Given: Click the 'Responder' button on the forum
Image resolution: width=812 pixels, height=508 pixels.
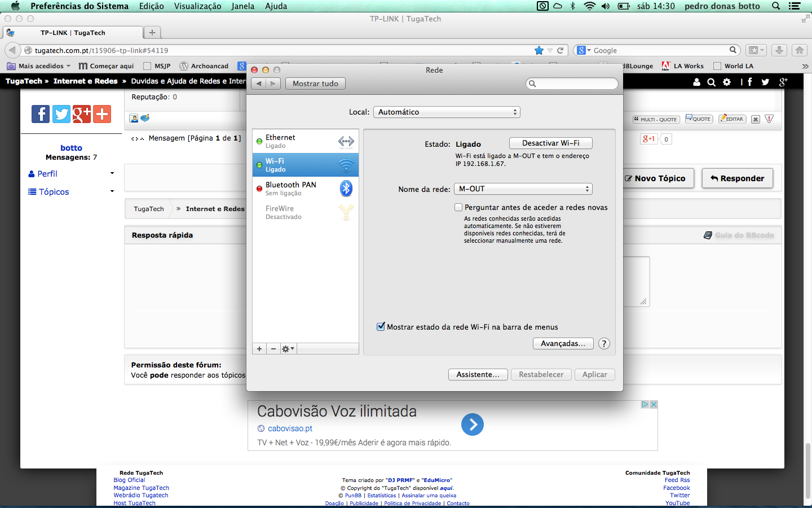Looking at the screenshot, I should click(x=738, y=178).
